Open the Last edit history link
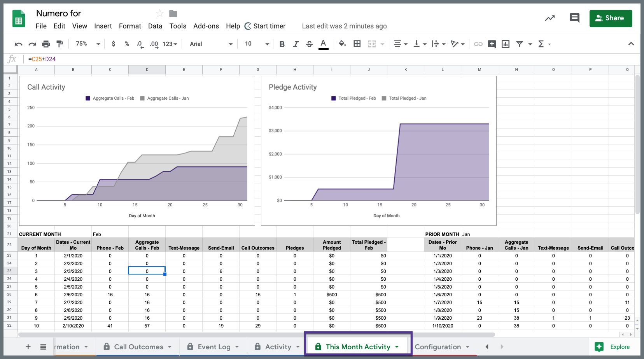644x359 pixels. [344, 26]
